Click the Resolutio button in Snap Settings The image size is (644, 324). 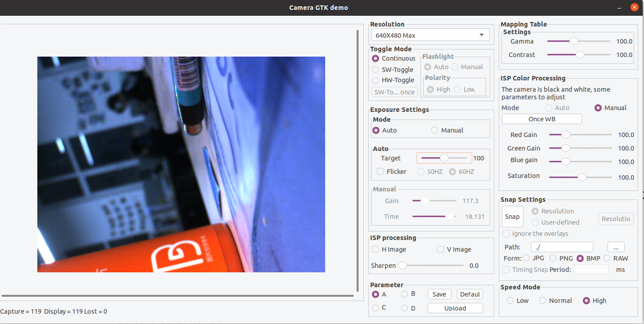(x=616, y=219)
